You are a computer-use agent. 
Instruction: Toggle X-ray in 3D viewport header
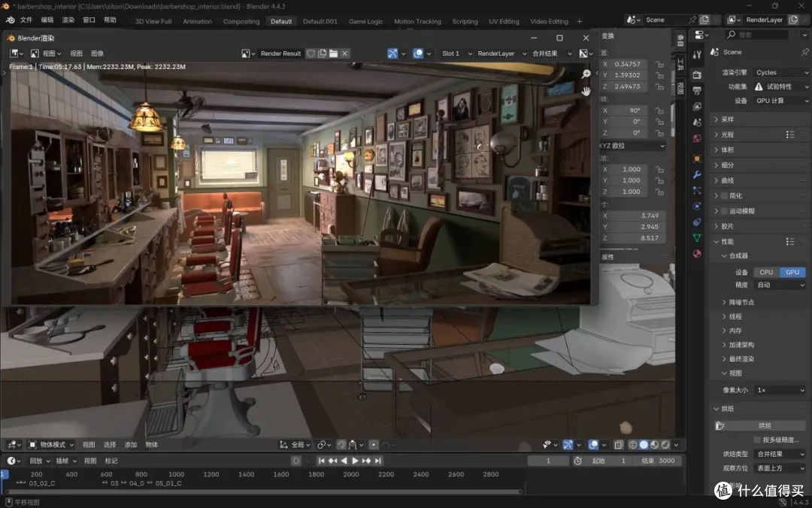619,445
